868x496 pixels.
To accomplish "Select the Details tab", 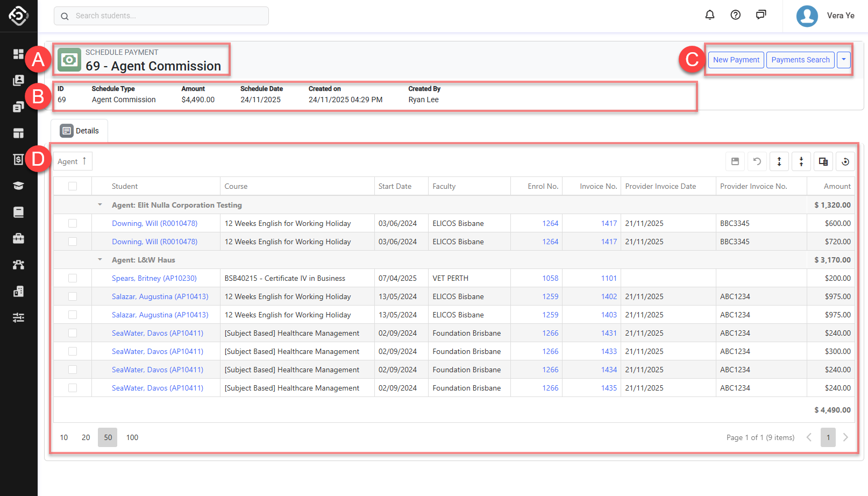I will 80,131.
